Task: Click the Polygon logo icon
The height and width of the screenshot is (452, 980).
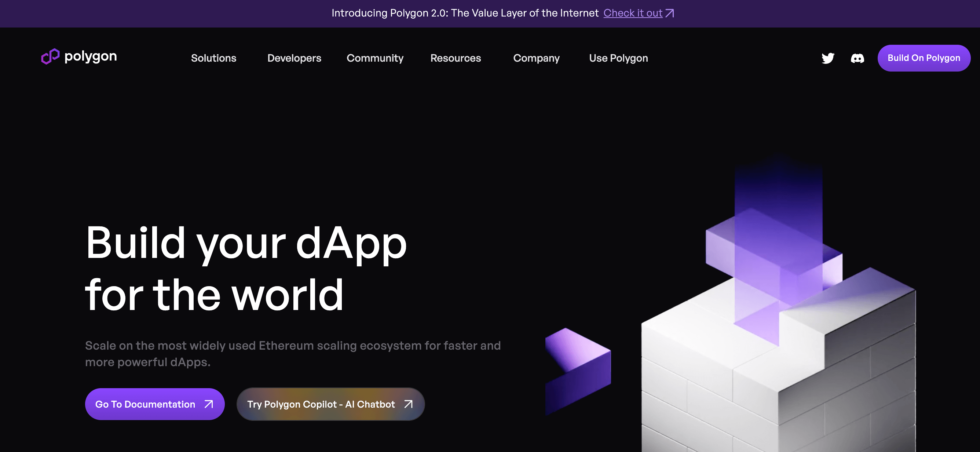Action: click(50, 56)
